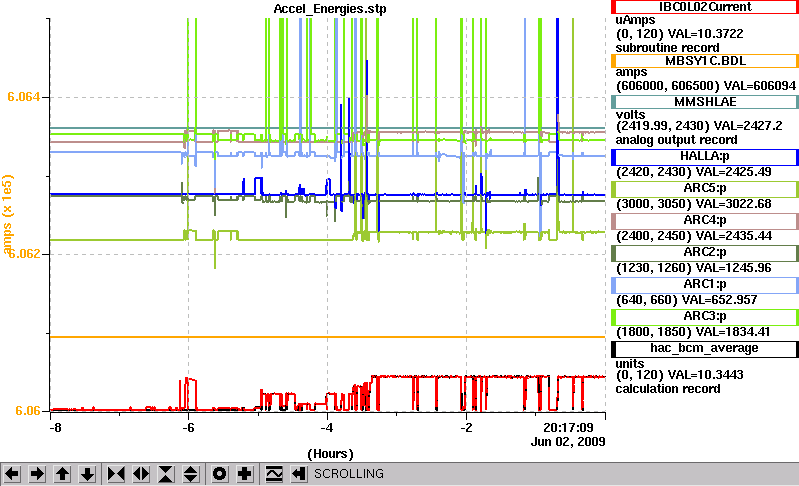Click the 'calculation record' description

(668, 389)
